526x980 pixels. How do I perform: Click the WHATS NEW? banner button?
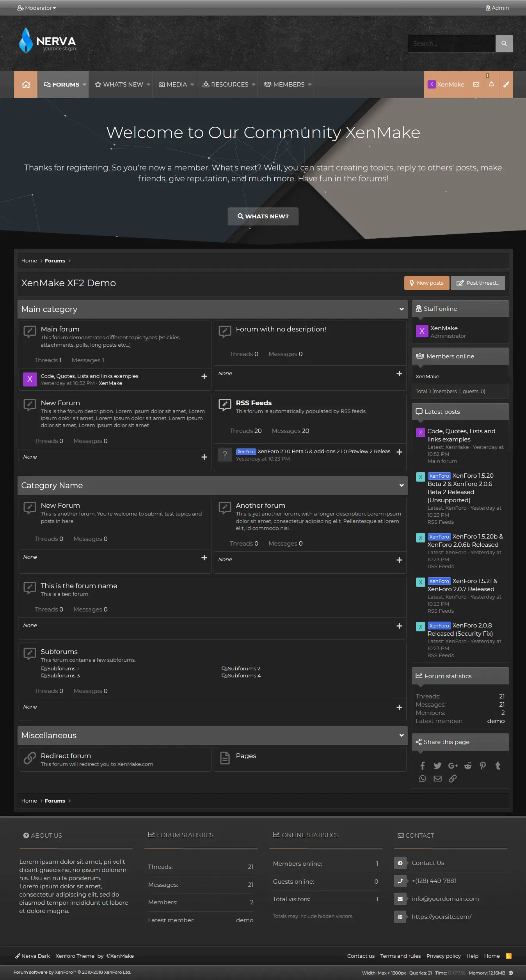point(263,216)
